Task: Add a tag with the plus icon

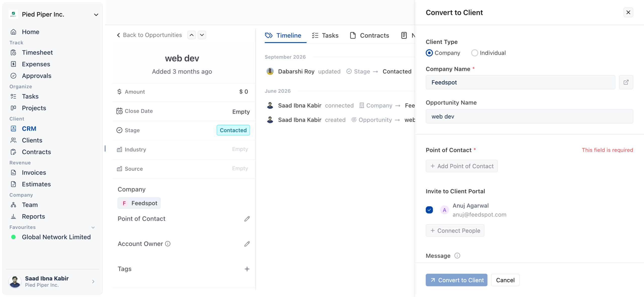Action: pos(247,269)
